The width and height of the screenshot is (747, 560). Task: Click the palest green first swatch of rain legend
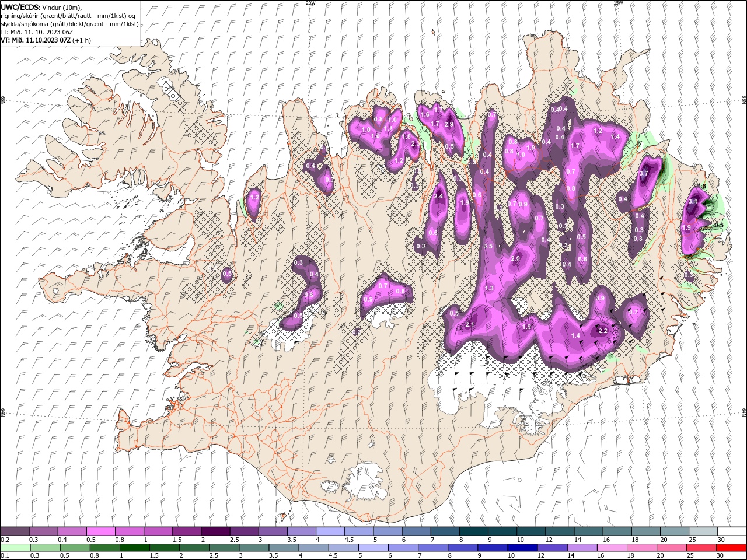[x=15, y=548]
